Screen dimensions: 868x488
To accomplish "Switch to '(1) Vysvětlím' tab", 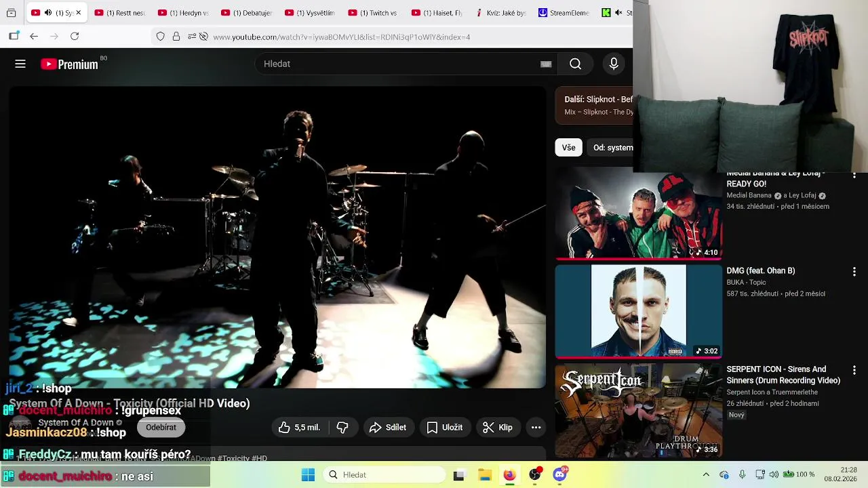I will tap(310, 13).
